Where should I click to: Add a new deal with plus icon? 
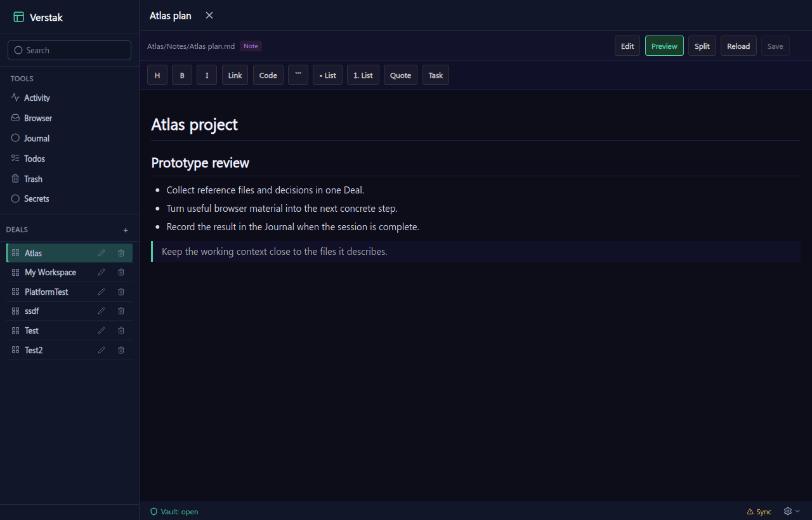[x=126, y=230]
